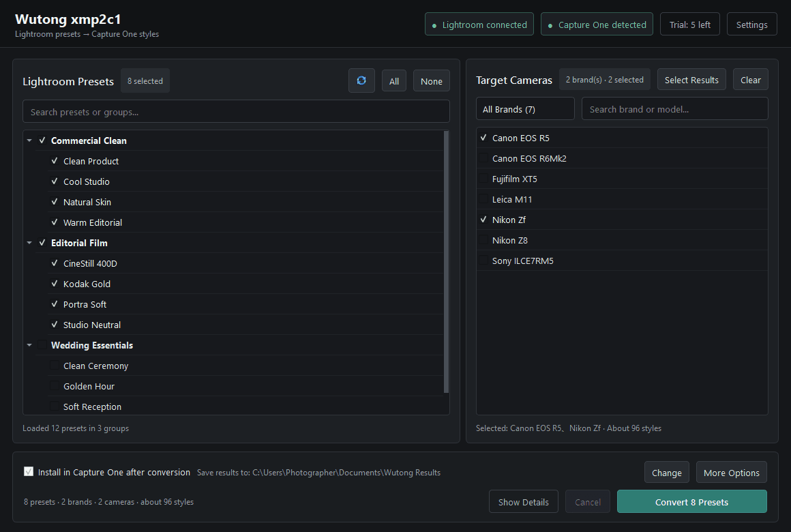Toggle Install in Capture One after conversion
Viewport: 791px width, 532px height.
point(29,471)
